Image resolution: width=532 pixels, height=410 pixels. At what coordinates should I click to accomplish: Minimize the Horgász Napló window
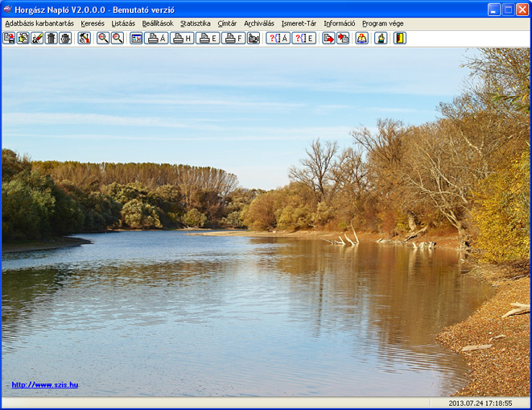coord(493,10)
